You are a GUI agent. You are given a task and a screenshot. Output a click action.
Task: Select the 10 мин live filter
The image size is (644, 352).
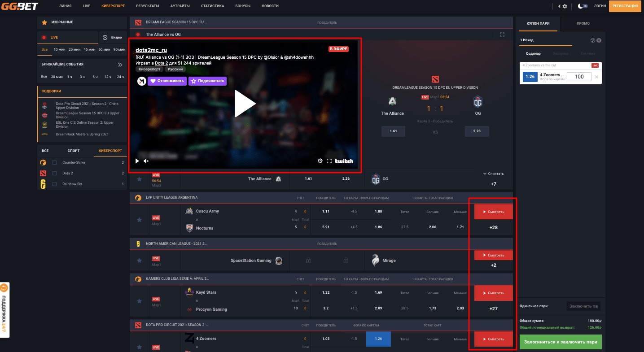(59, 49)
